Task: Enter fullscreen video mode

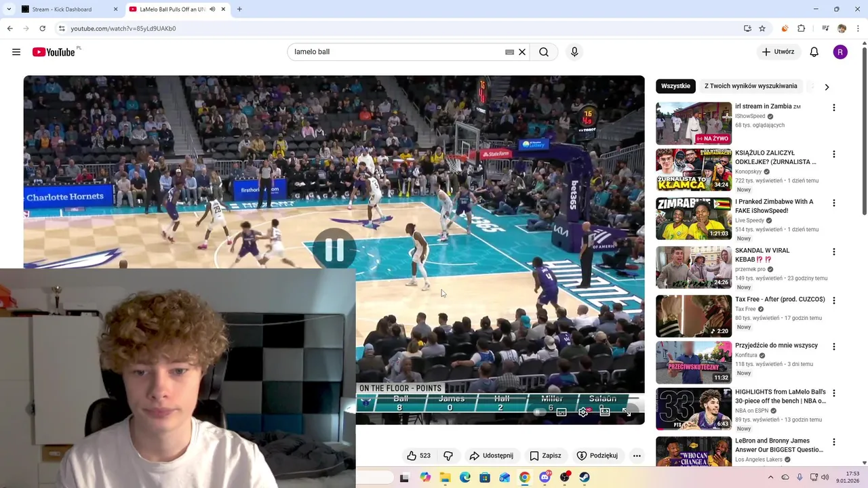Action: [627, 412]
